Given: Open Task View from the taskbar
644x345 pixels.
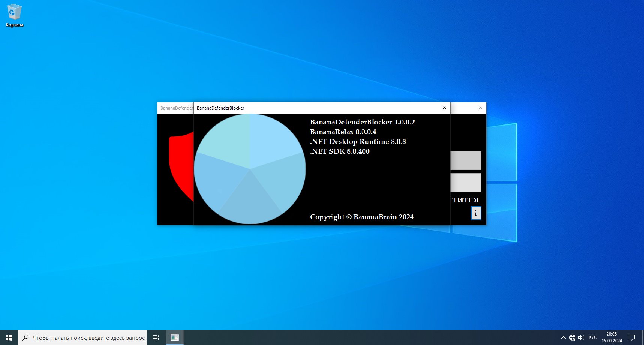Looking at the screenshot, I should [x=156, y=337].
